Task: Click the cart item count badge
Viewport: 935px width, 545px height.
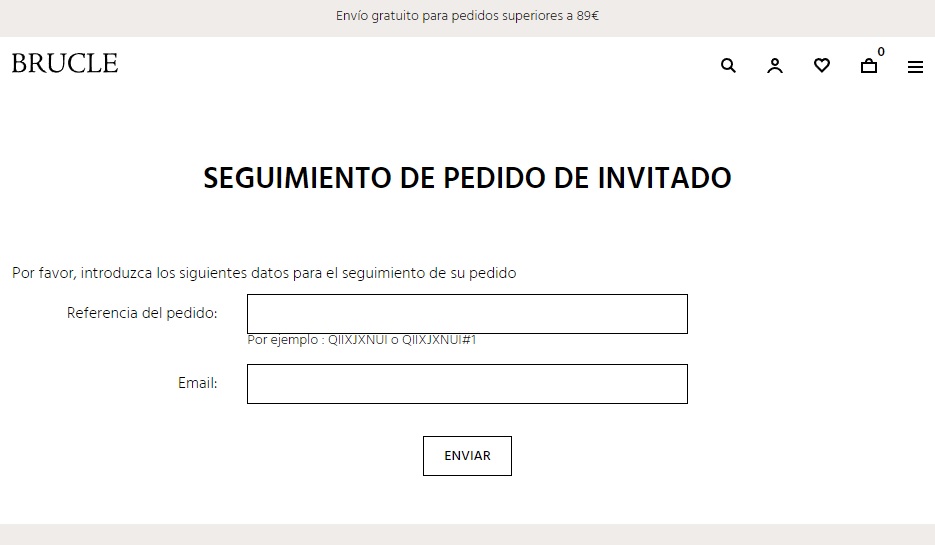Action: pyautogui.click(x=881, y=52)
